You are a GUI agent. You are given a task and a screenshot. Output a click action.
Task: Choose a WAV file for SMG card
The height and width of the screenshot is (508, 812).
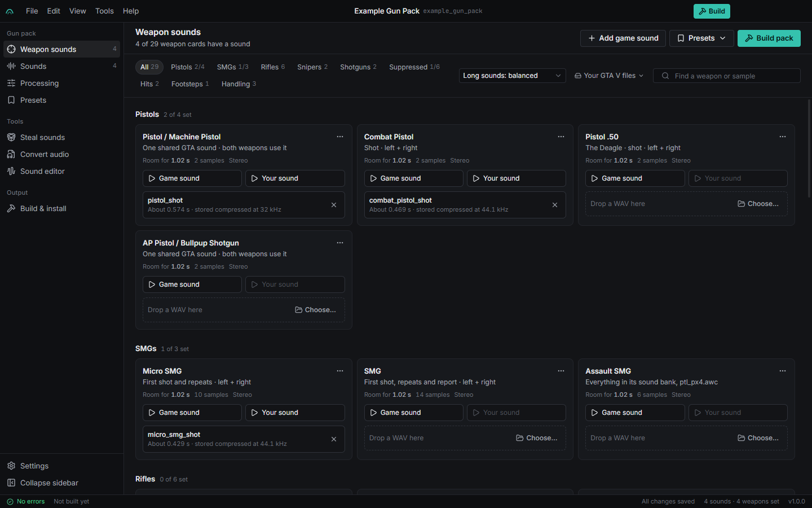coord(537,438)
